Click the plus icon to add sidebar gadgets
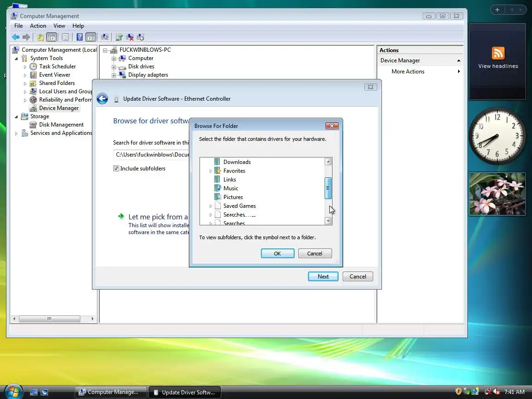532x399 pixels. point(497,10)
